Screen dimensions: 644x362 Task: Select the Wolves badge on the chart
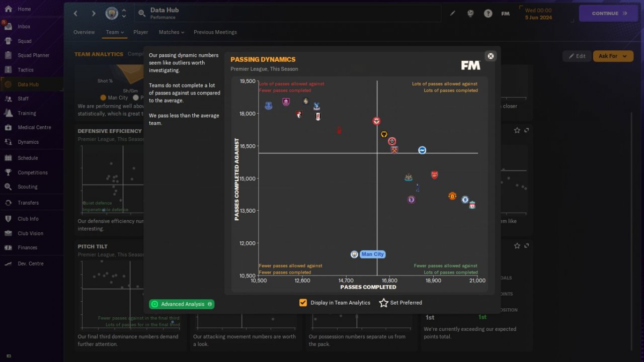[x=384, y=134]
